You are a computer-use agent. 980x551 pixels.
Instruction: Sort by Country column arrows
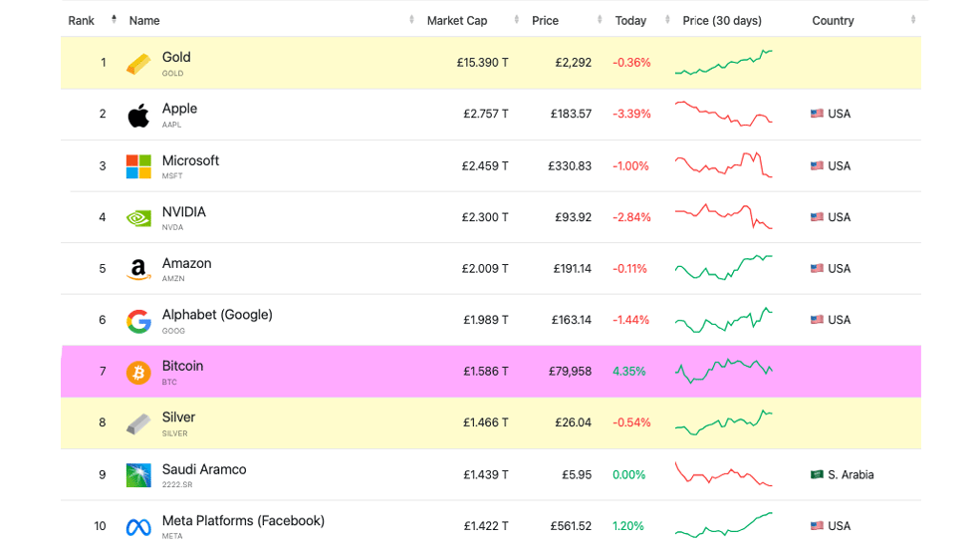(x=913, y=20)
